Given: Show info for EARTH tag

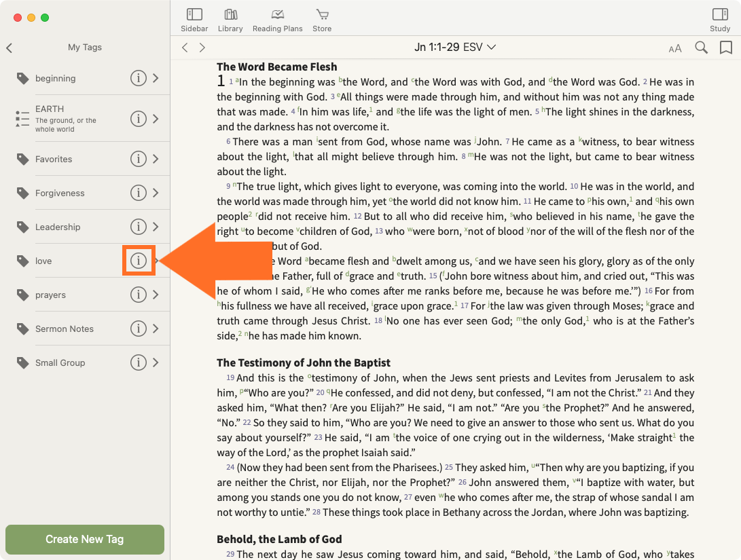Looking at the screenshot, I should [x=139, y=119].
